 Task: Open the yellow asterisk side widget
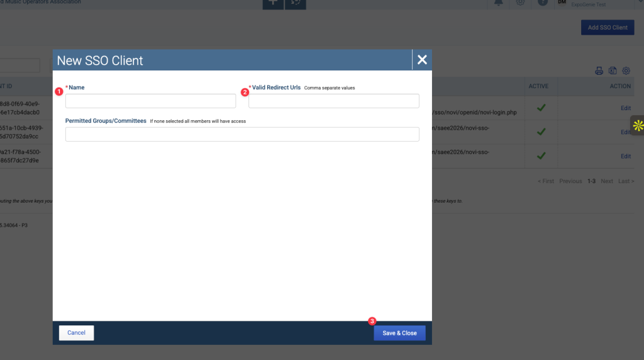click(638, 125)
